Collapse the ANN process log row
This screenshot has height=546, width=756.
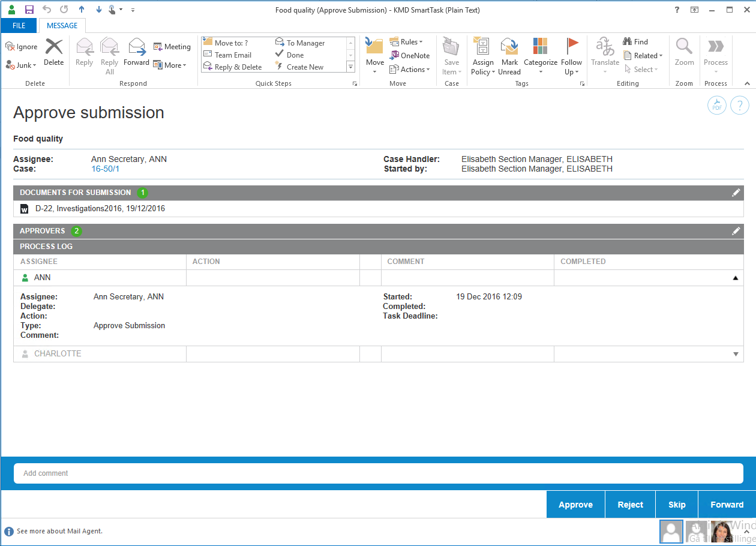(736, 278)
